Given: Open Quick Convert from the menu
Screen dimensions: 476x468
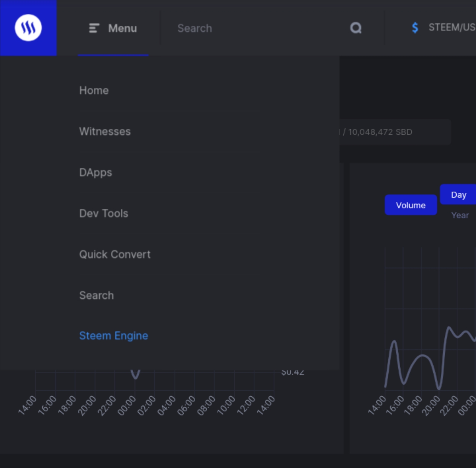Looking at the screenshot, I should [x=115, y=254].
